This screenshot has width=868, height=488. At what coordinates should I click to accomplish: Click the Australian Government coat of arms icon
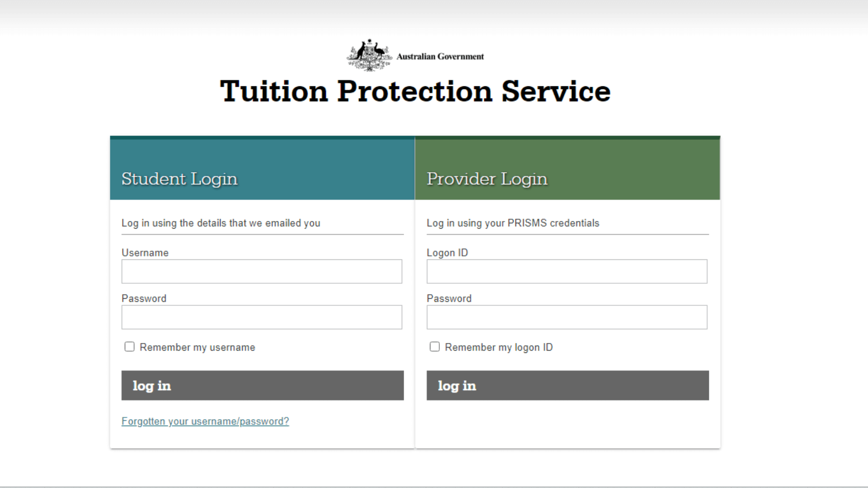pos(367,54)
